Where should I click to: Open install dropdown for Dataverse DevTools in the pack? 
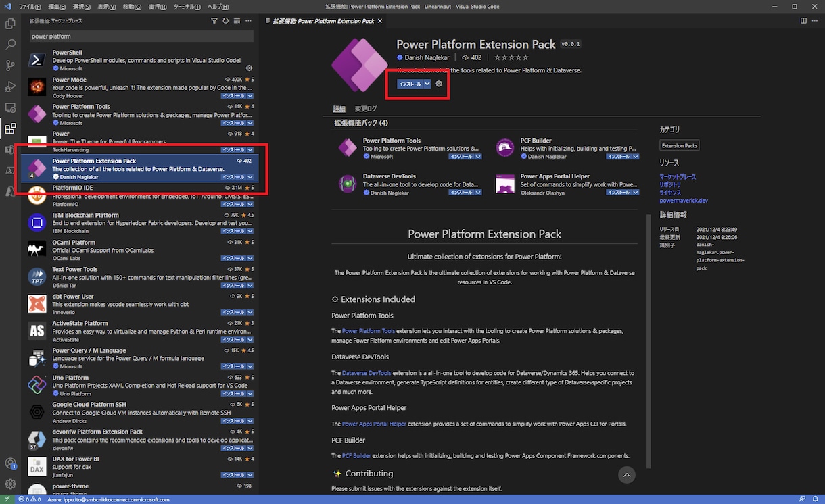point(478,193)
